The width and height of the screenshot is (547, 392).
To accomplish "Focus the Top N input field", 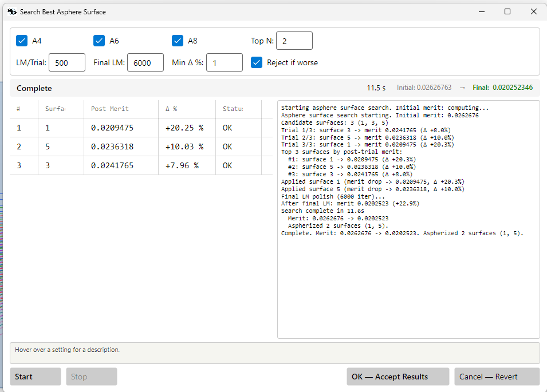I will tap(294, 41).
